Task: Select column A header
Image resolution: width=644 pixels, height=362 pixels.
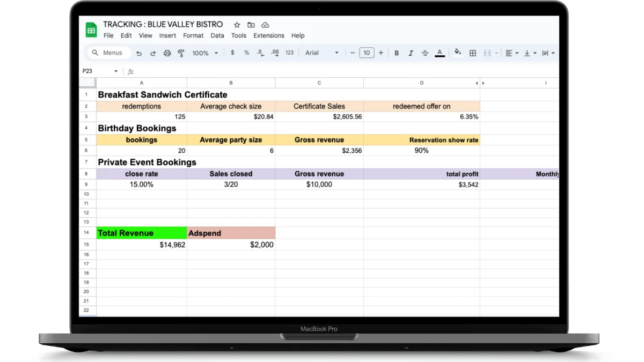Action: [x=142, y=83]
